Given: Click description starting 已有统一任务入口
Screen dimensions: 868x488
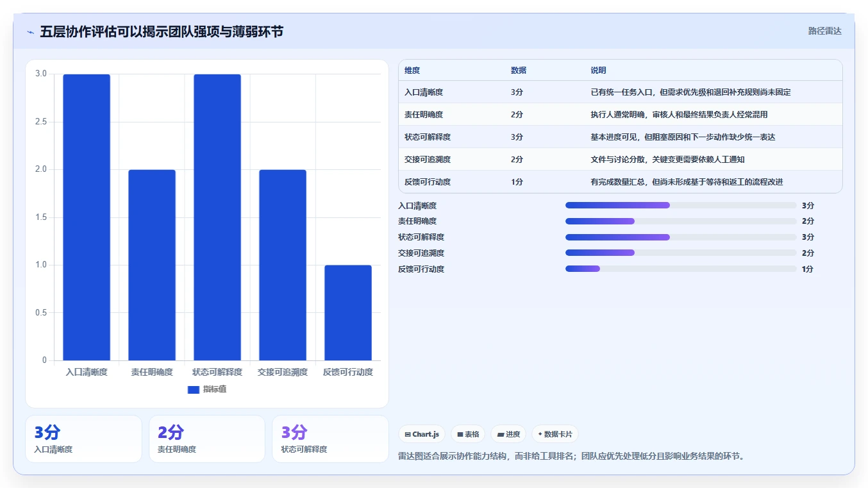Looking at the screenshot, I should (690, 92).
